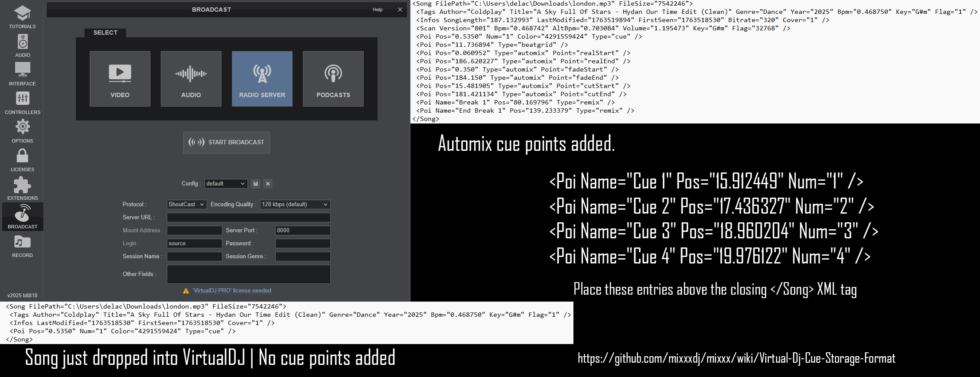Image resolution: width=980 pixels, height=377 pixels.
Task: Select the Broadcast tab in sidebar
Action: point(23,217)
